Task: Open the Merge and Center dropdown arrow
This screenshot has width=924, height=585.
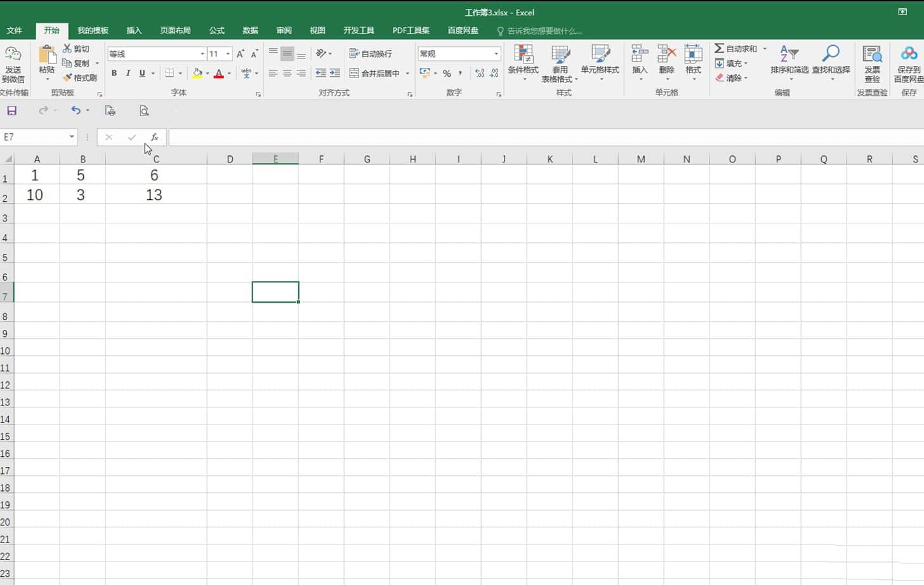Action: (407, 74)
